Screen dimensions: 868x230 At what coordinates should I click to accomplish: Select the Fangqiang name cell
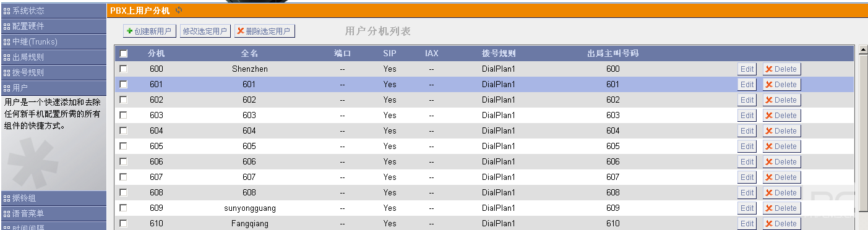pyautogui.click(x=250, y=223)
